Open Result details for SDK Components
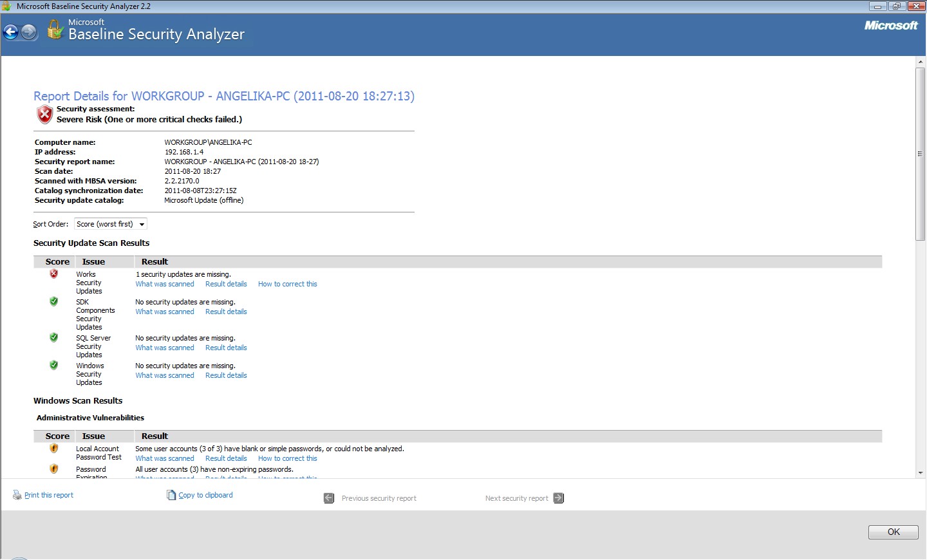This screenshot has width=927, height=560. (226, 312)
